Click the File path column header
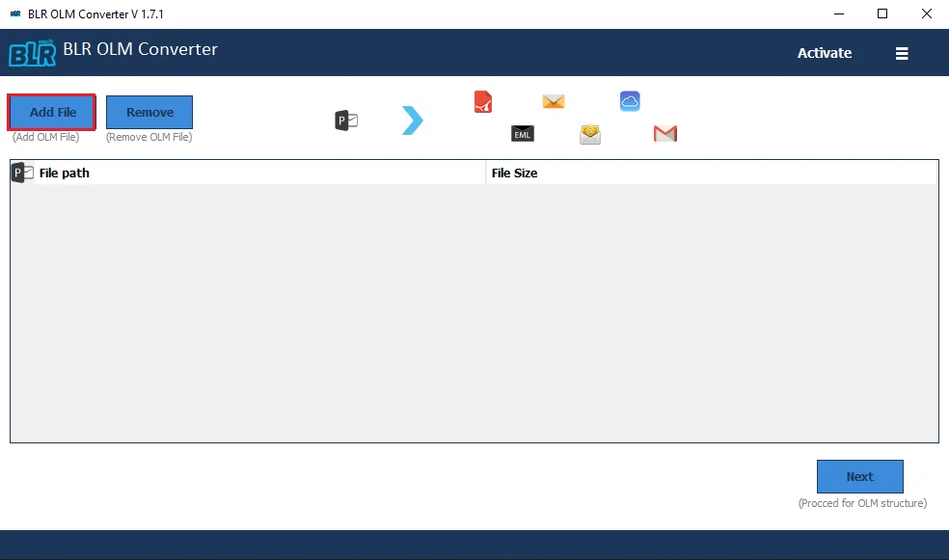 (65, 173)
